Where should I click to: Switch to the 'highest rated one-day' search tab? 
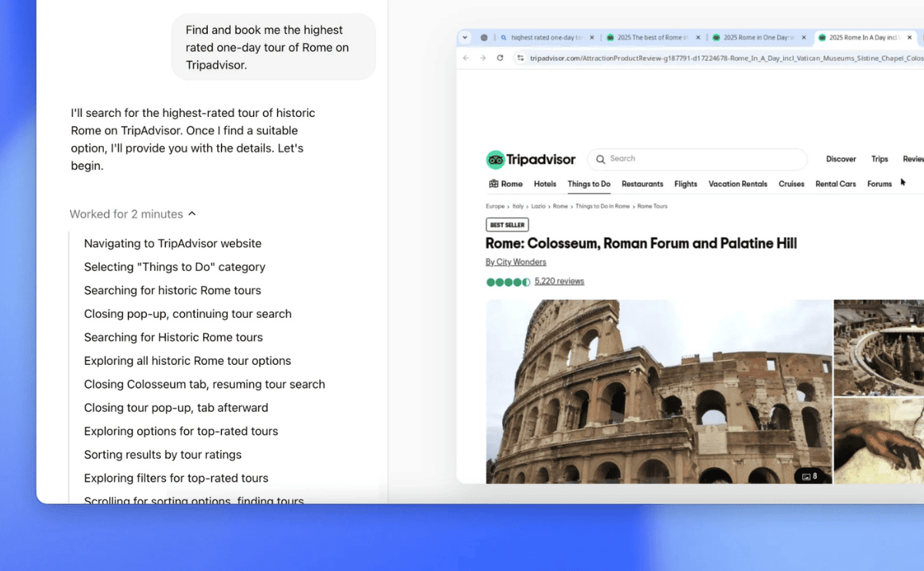tap(547, 37)
